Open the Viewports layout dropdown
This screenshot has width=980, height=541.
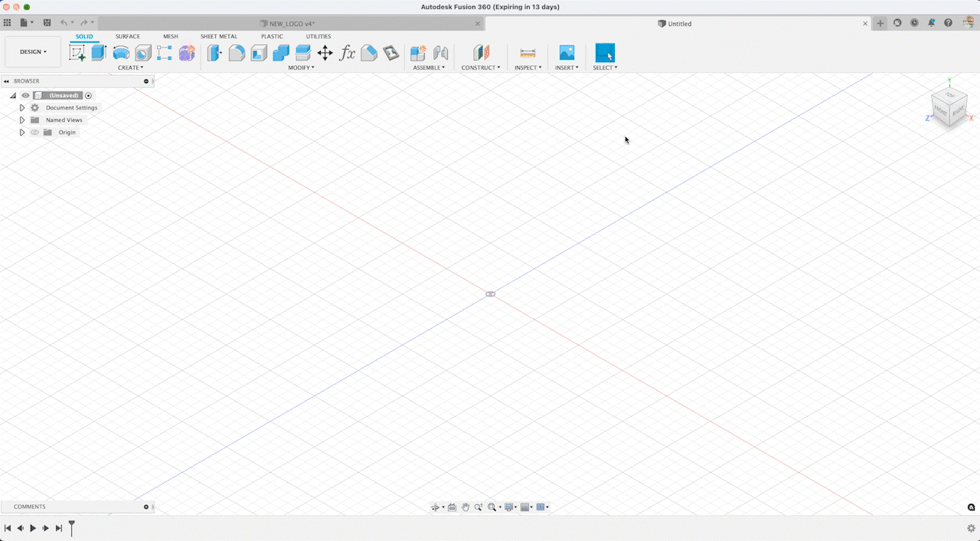(543, 507)
